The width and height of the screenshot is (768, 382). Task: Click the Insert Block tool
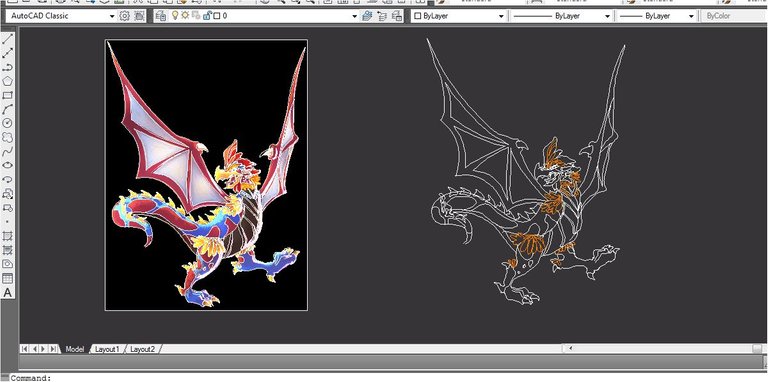7,194
